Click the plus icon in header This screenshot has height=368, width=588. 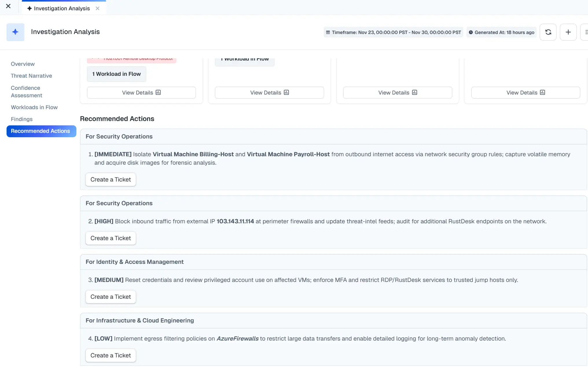(x=568, y=32)
